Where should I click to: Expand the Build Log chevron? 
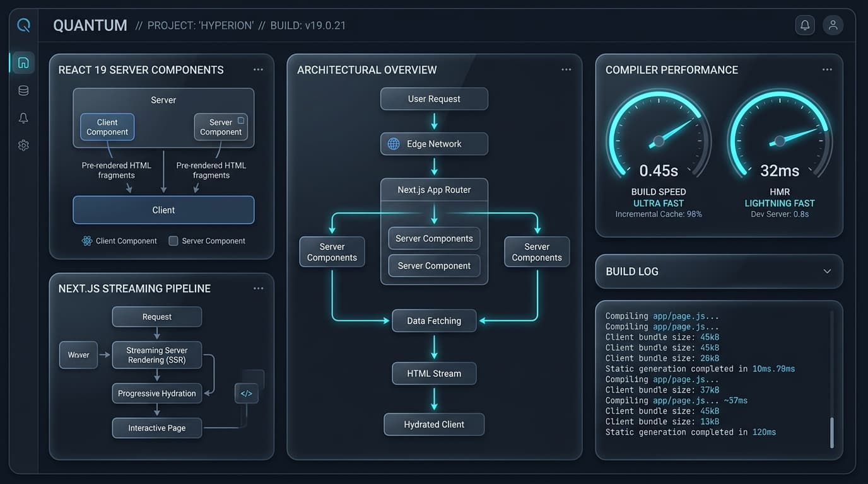[827, 271]
